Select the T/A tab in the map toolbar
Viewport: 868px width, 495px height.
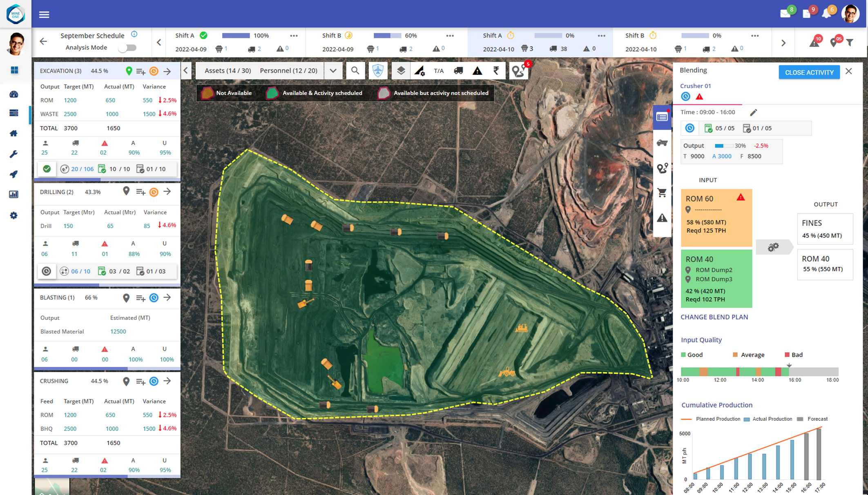pos(439,71)
